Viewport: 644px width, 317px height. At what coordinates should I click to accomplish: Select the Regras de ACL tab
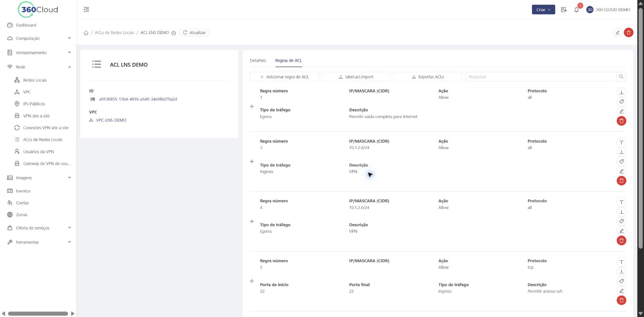(288, 61)
